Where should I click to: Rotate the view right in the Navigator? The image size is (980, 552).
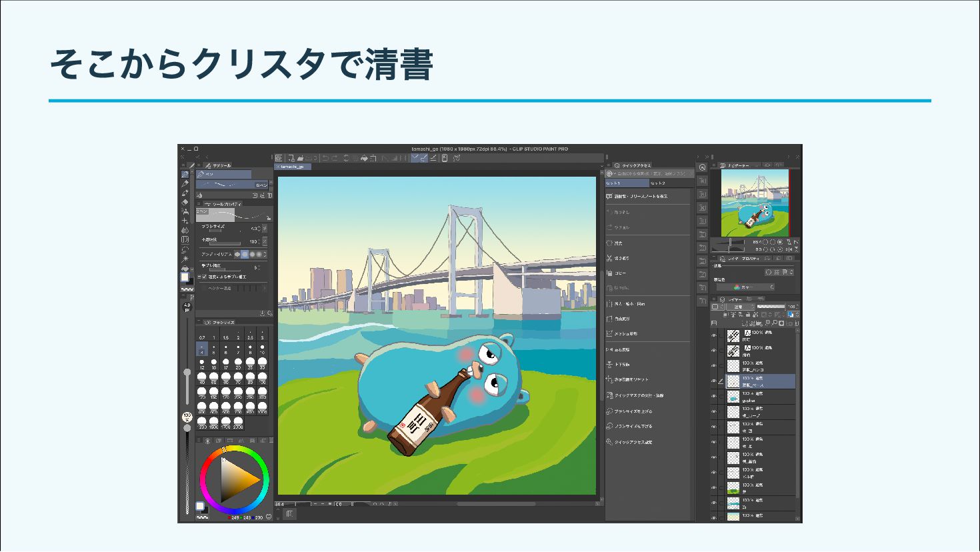coord(772,249)
